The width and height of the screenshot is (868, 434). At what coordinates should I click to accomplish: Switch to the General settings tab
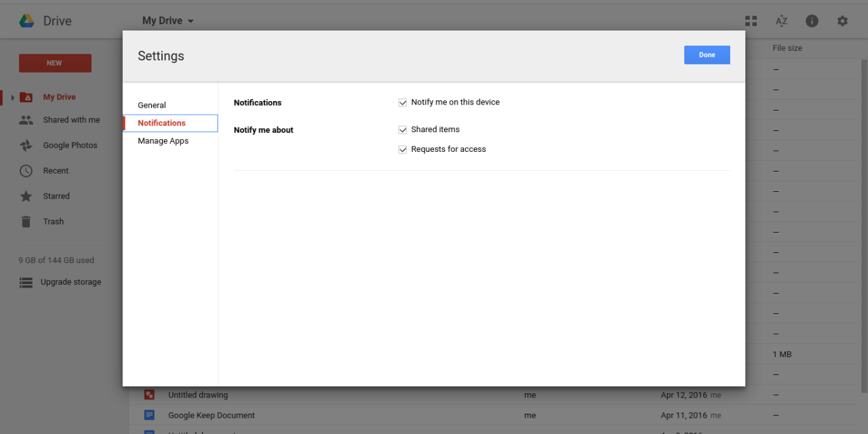[151, 105]
